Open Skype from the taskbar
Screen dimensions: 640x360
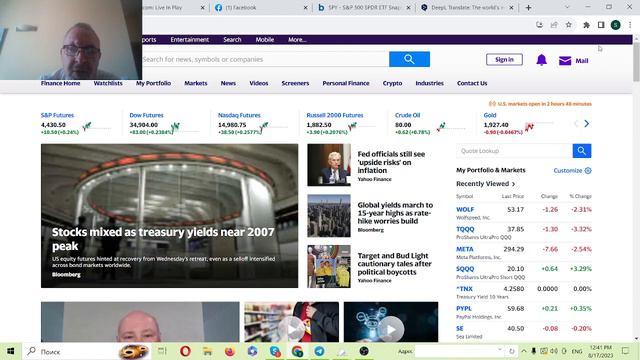click(275, 351)
